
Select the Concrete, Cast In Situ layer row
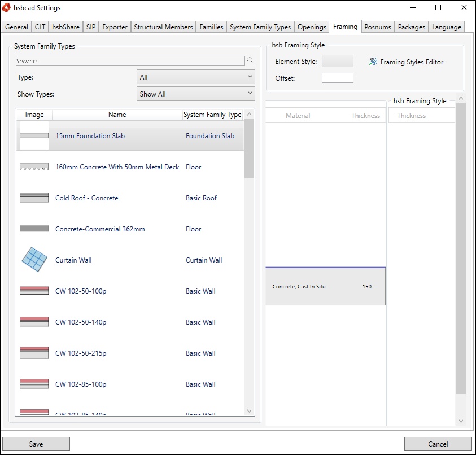tap(325, 286)
